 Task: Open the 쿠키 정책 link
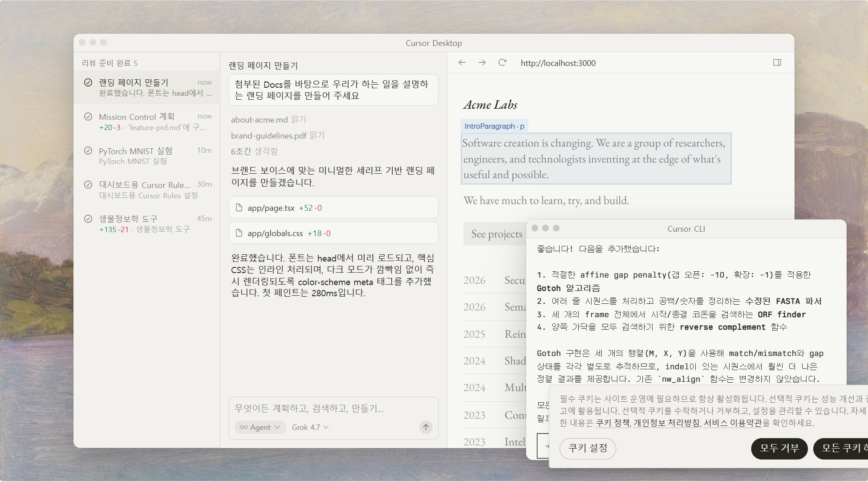pyautogui.click(x=612, y=423)
